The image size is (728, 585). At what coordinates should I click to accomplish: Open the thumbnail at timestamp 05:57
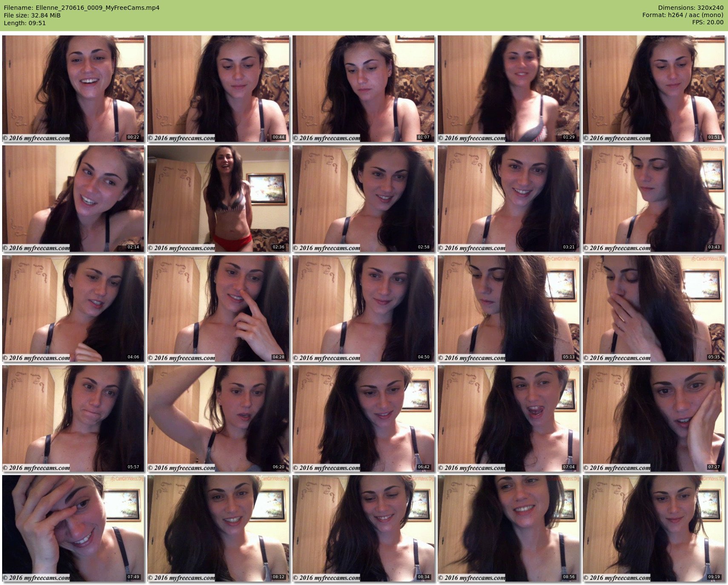[73, 418]
